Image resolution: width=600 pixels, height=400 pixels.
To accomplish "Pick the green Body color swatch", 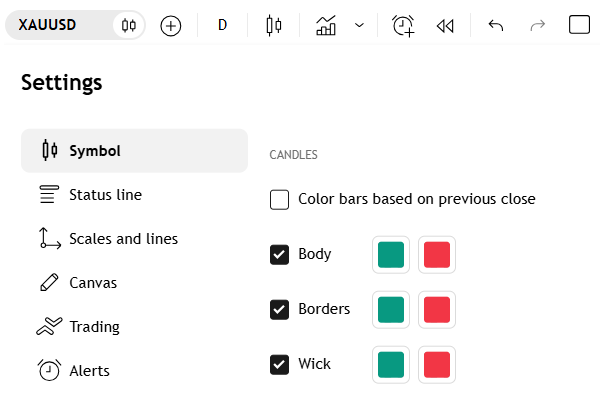I will [x=391, y=255].
